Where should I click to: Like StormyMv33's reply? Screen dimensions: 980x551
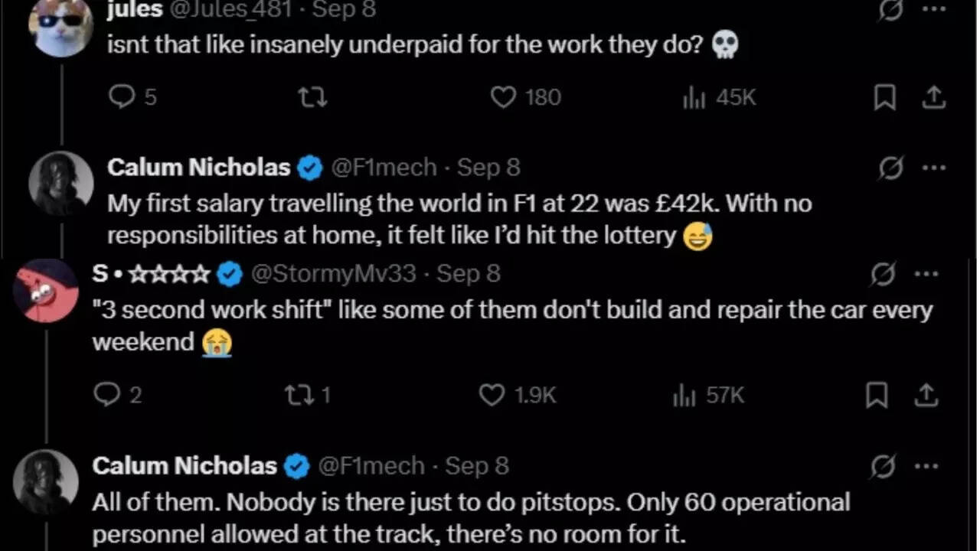tap(491, 396)
